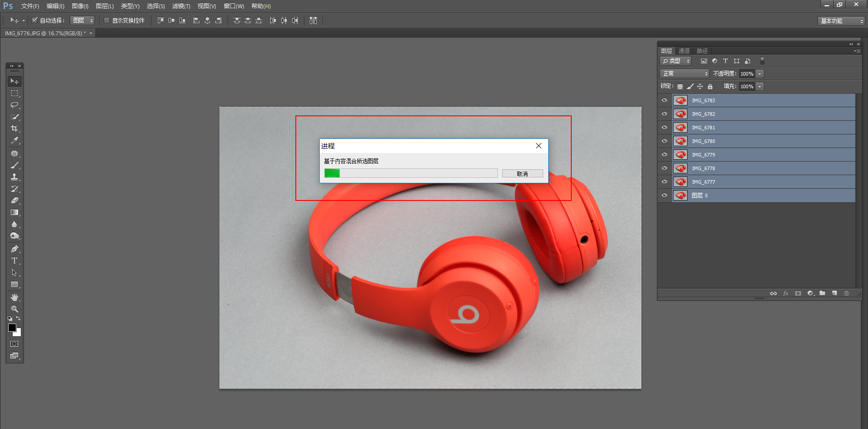868x429 pixels.
Task: Enable Show Transform Controls checkbox
Action: click(107, 20)
